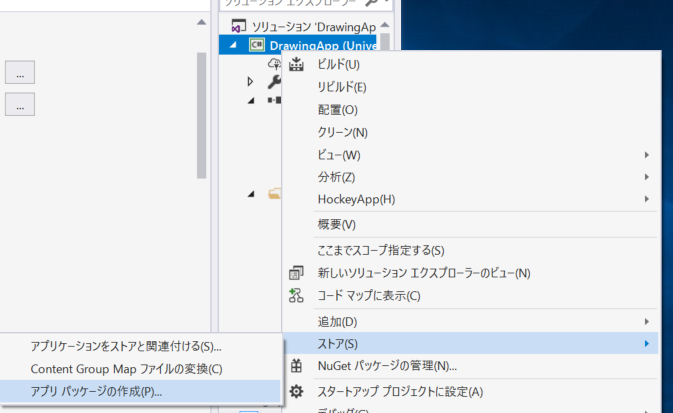Screen dimensions: 673x413
Task: Click submenu arrow on ストア(S) row
Action: pyautogui.click(x=646, y=343)
